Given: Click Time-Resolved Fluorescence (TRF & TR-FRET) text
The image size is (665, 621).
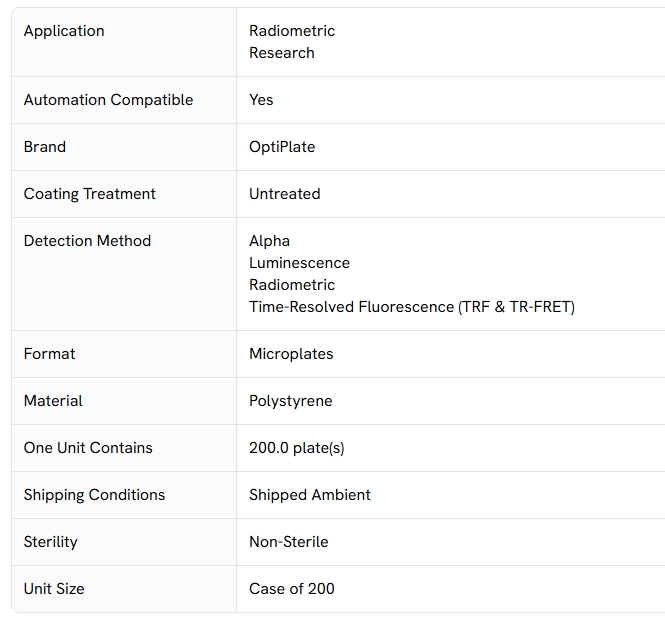Looking at the screenshot, I should pos(412,307).
